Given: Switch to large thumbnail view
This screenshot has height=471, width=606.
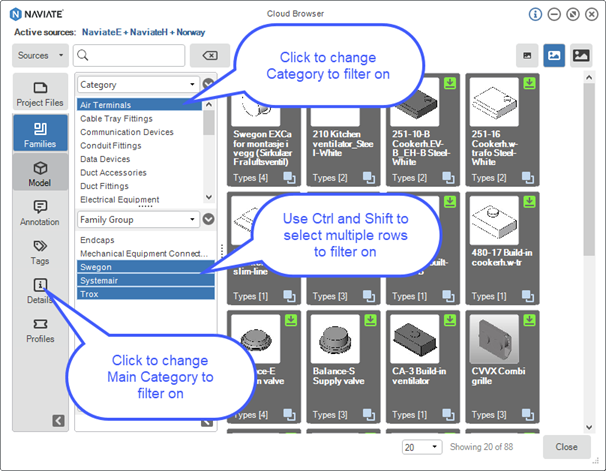Looking at the screenshot, I should (x=581, y=56).
